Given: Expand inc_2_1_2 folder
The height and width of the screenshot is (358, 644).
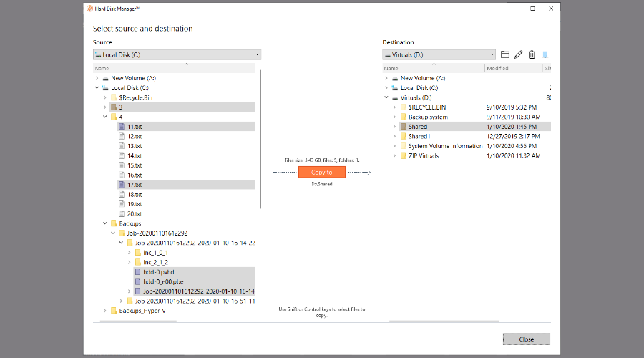Looking at the screenshot, I should (x=130, y=262).
